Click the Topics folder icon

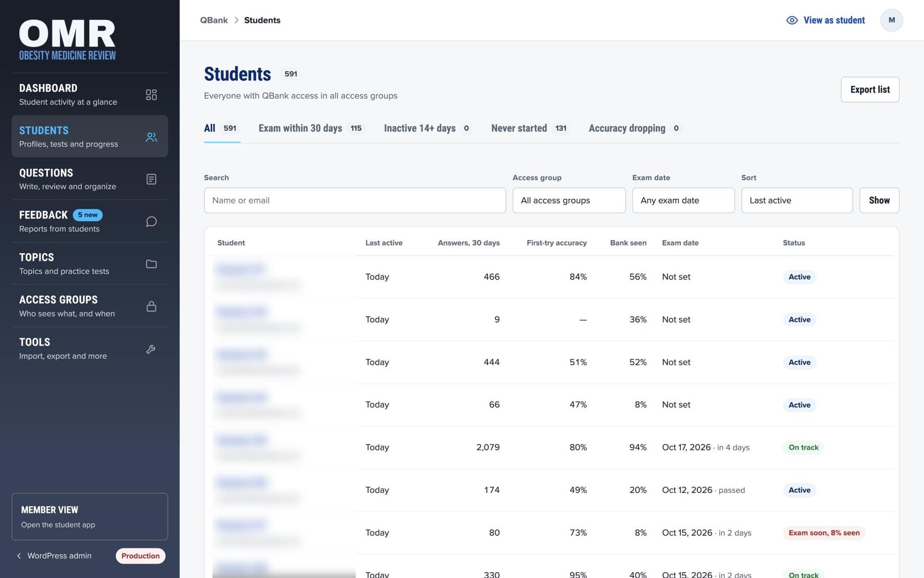coord(151,264)
